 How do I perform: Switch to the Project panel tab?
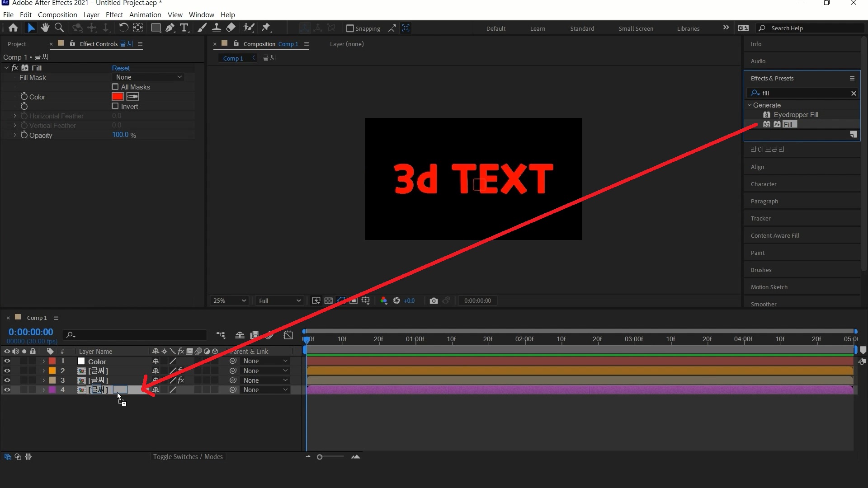point(17,44)
